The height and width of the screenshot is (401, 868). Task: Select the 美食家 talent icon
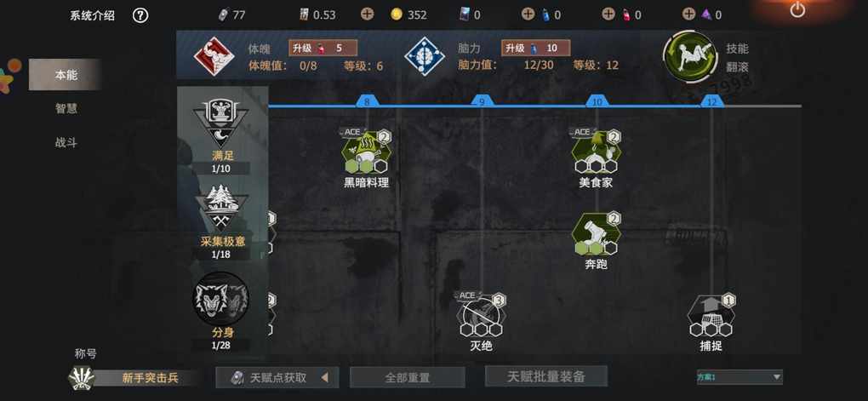click(x=596, y=152)
